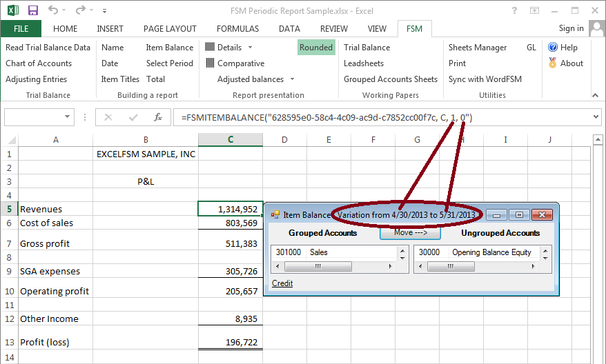
Task: Open the About medal icon
Action: [553, 63]
